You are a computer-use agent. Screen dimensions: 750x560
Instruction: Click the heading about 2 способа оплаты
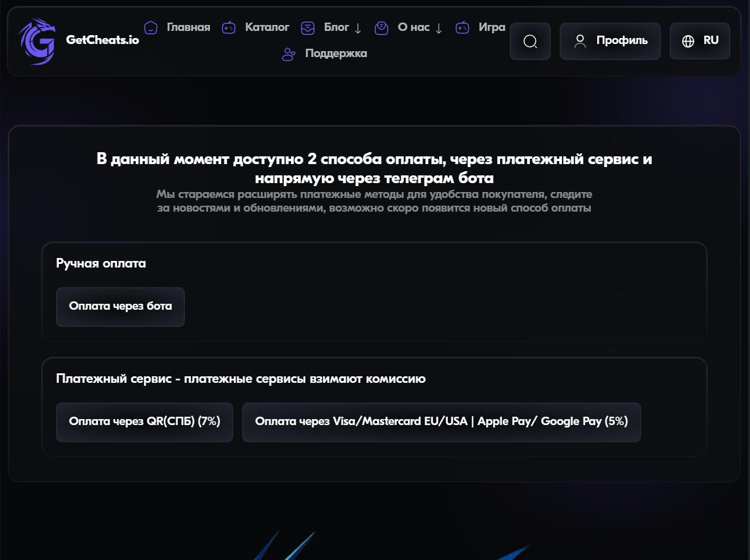pos(375,168)
